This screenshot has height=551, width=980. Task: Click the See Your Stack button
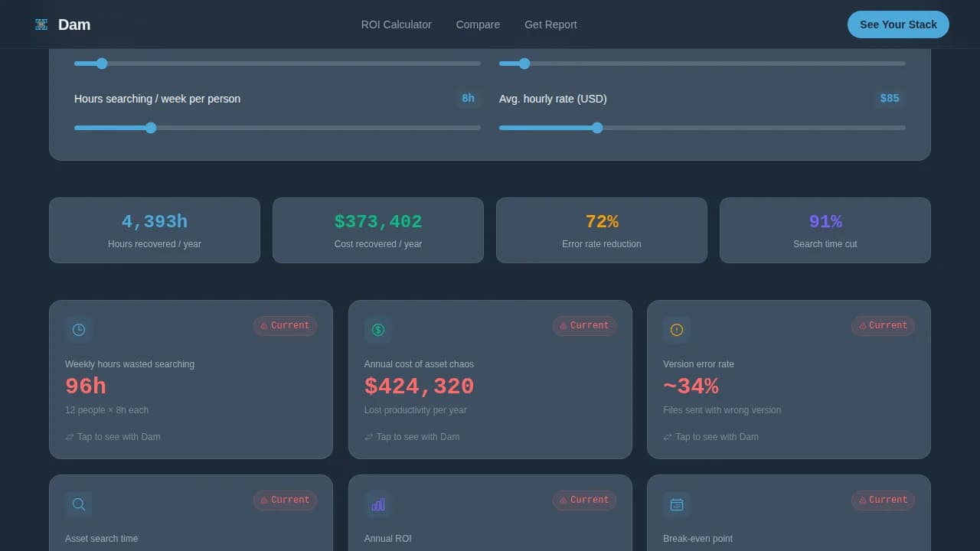(898, 24)
